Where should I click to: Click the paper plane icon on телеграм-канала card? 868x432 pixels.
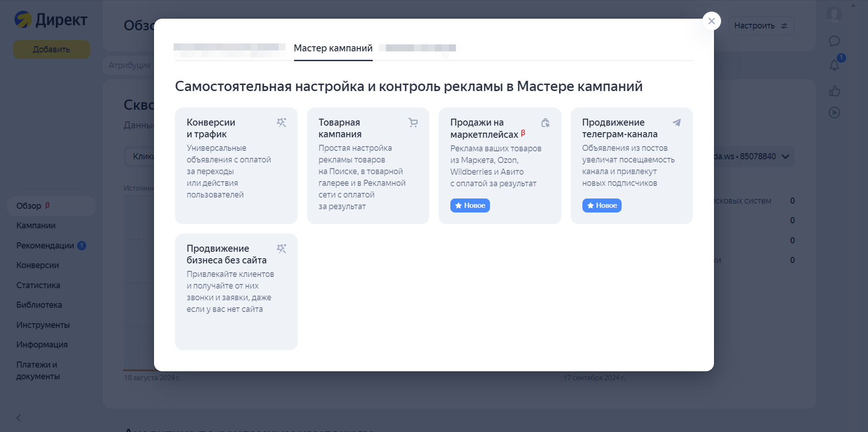(x=677, y=122)
